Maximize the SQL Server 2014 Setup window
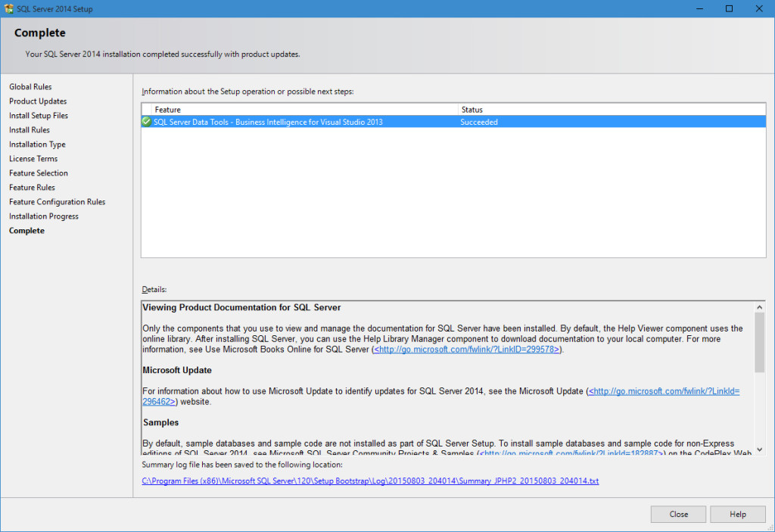 [x=729, y=8]
